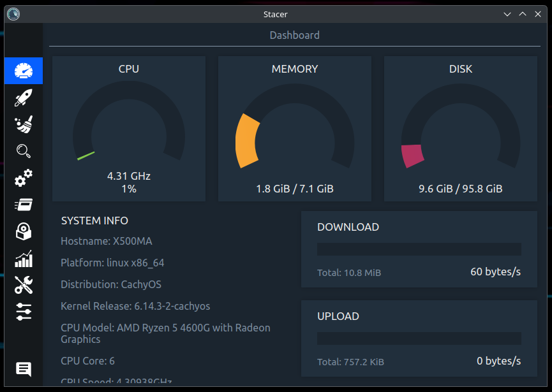Screen dimensions: 552x392
Task: Open Startup Apps rocket icon
Action: point(24,98)
